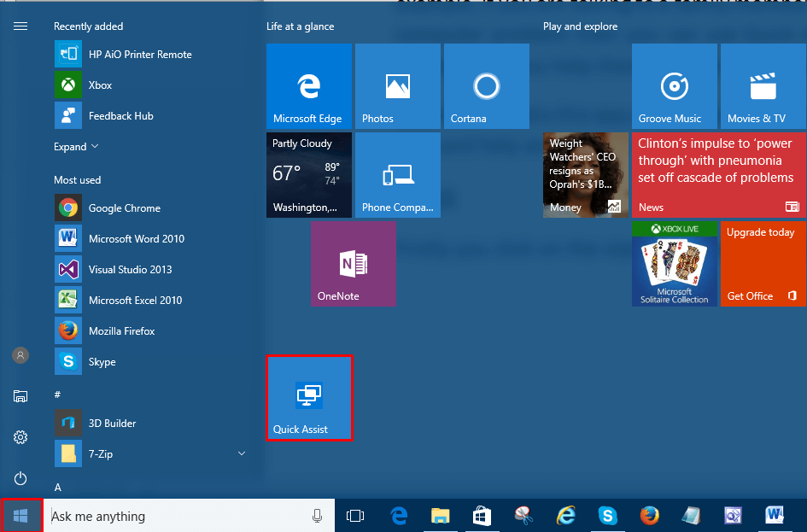This screenshot has height=532, width=807.
Task: Open the hamburger menu at top left
Action: [x=20, y=26]
